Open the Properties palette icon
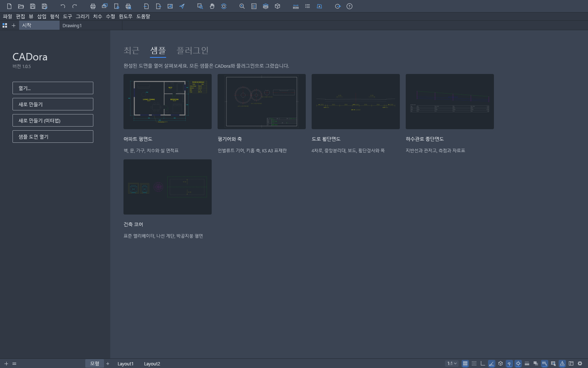Screen dimensions: 588x368 254,6
